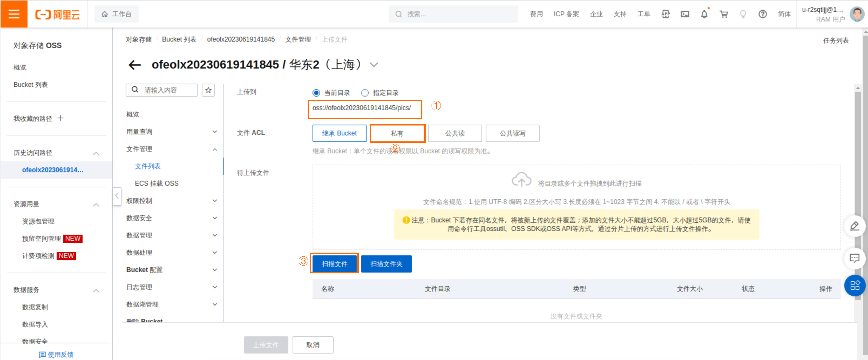Screen dimensions: 868x360
Task: Open the floating chat feedback icon
Action: (x=855, y=258)
